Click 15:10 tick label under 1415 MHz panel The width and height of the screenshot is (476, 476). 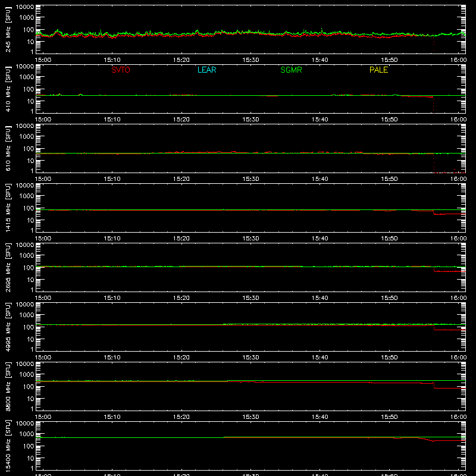point(112,239)
